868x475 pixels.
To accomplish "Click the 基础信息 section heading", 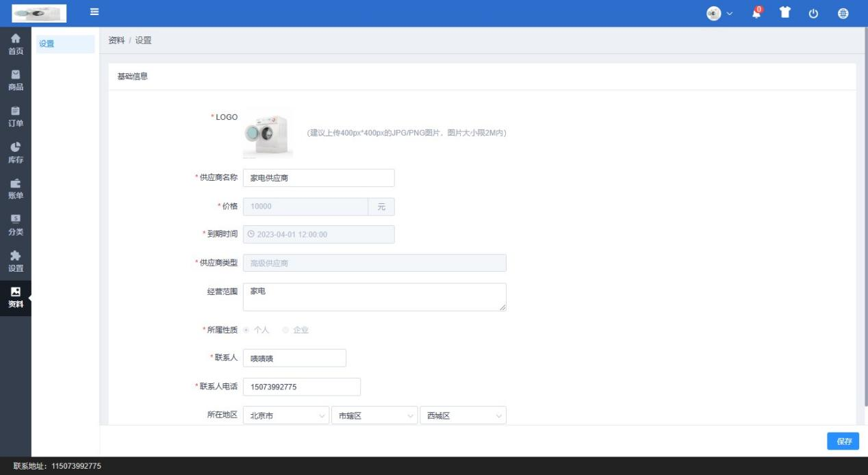I will [x=133, y=77].
